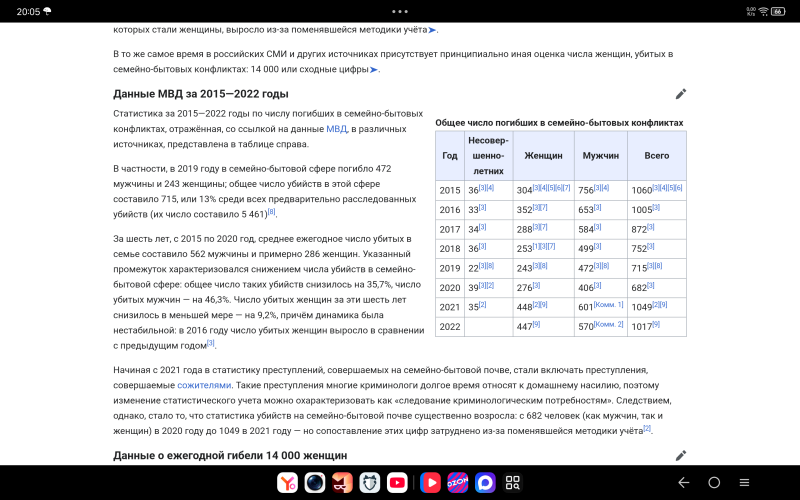Screen dimensions: 800x500
Task: Open the 'сожителями' link
Action: [x=204, y=385]
